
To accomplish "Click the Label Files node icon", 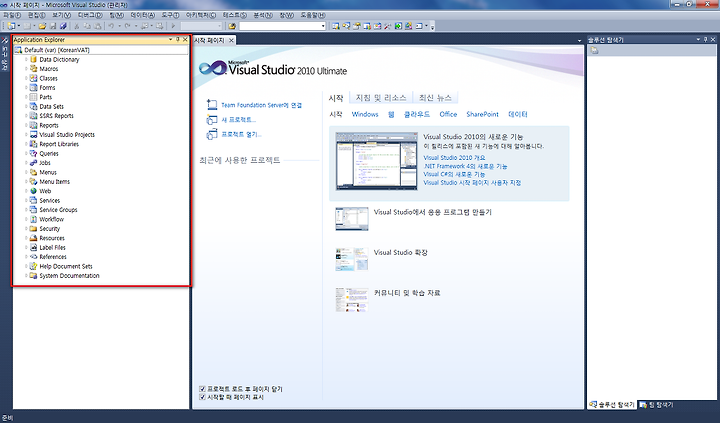I will 33,247.
